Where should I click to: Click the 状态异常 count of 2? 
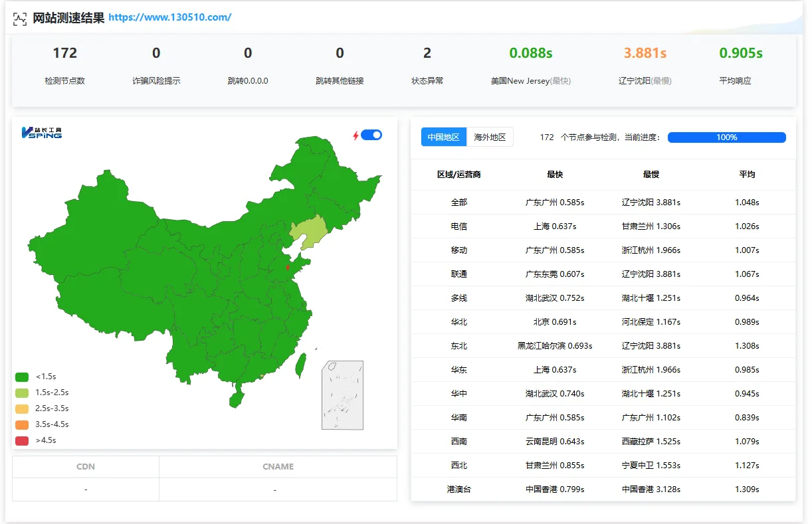pos(427,53)
